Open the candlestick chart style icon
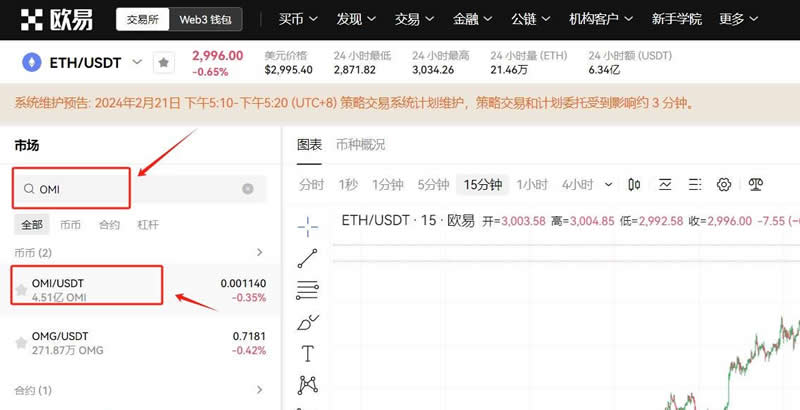Image resolution: width=800 pixels, height=410 pixels. coord(634,184)
